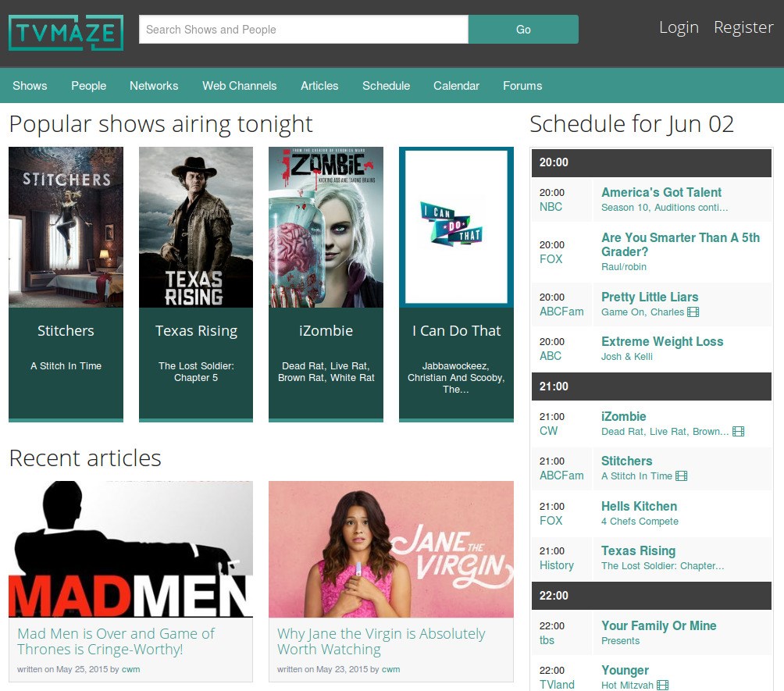The image size is (784, 691).
Task: Click the I Can Do That card title
Action: click(457, 331)
